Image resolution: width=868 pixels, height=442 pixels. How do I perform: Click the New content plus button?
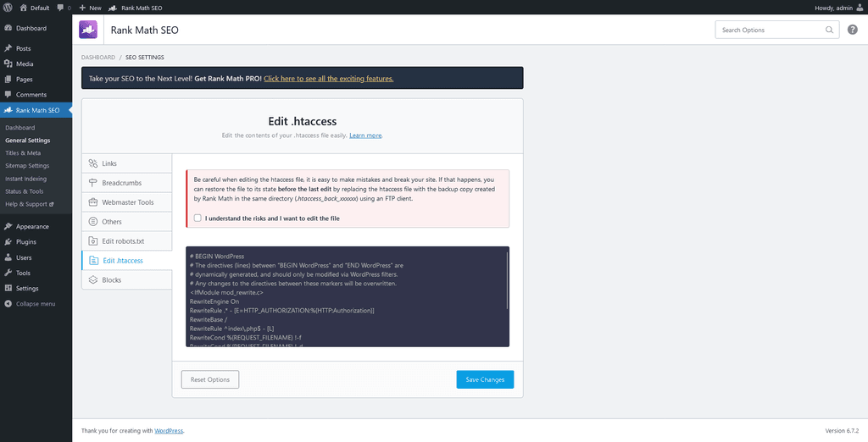pos(90,8)
